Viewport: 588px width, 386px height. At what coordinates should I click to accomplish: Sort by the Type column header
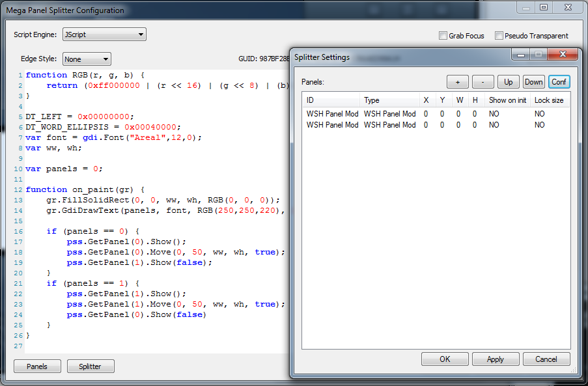pos(389,100)
